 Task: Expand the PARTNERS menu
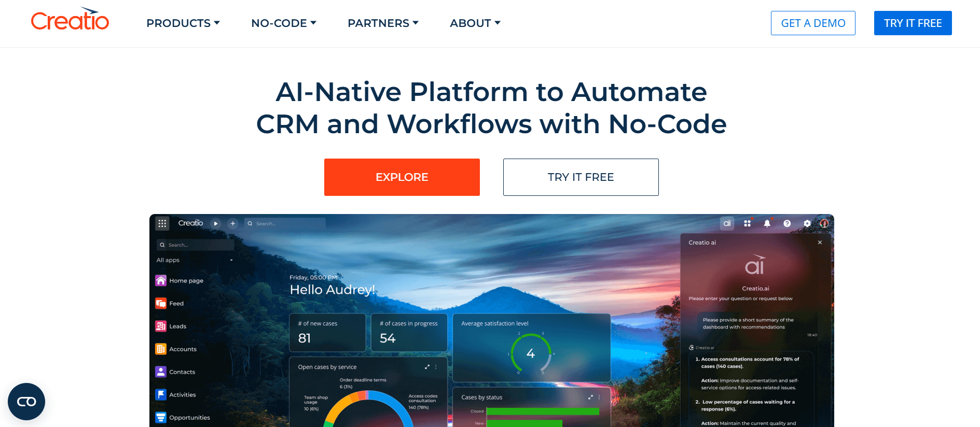(383, 23)
